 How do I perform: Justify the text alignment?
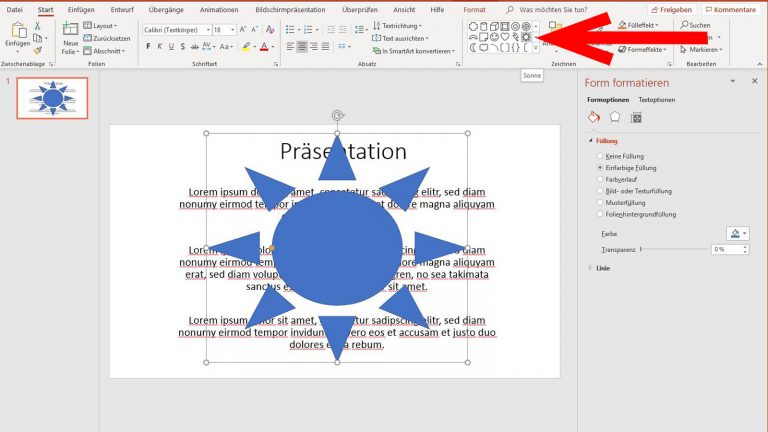point(326,47)
